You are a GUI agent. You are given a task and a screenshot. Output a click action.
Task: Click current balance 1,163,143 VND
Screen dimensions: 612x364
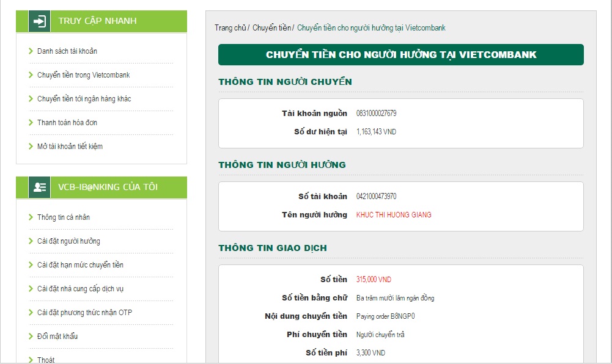point(376,132)
